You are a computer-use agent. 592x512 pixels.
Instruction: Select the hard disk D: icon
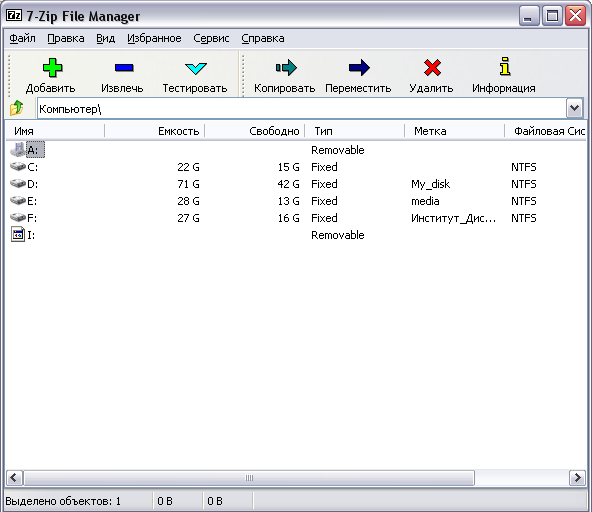[18, 183]
